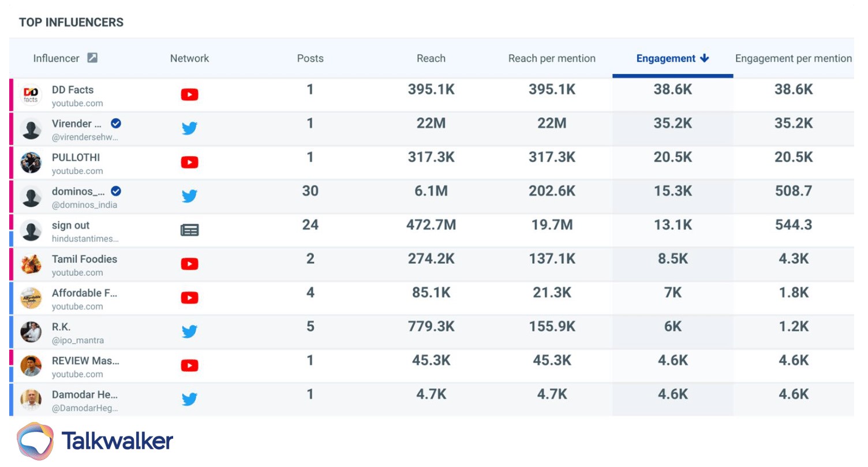Click the Affordable F... channel avatar
The width and height of the screenshot is (868, 467).
[31, 298]
